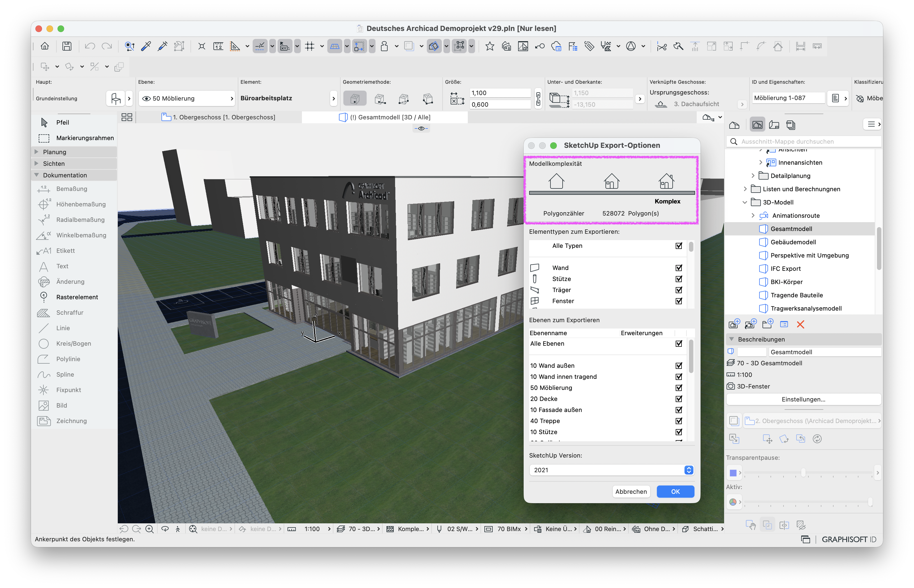Click the Undo arrow icon
The width and height of the screenshot is (914, 588).
pyautogui.click(x=90, y=46)
